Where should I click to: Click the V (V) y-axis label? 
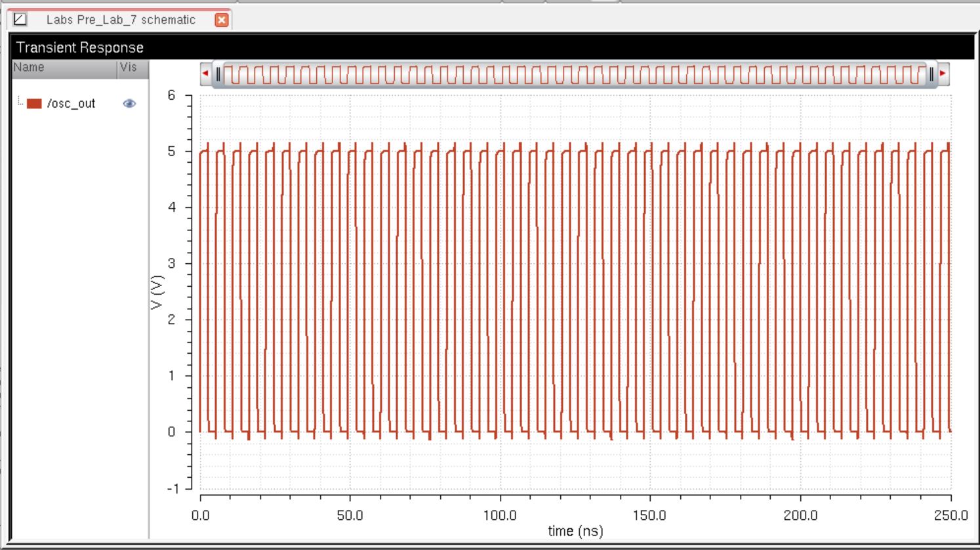[157, 292]
